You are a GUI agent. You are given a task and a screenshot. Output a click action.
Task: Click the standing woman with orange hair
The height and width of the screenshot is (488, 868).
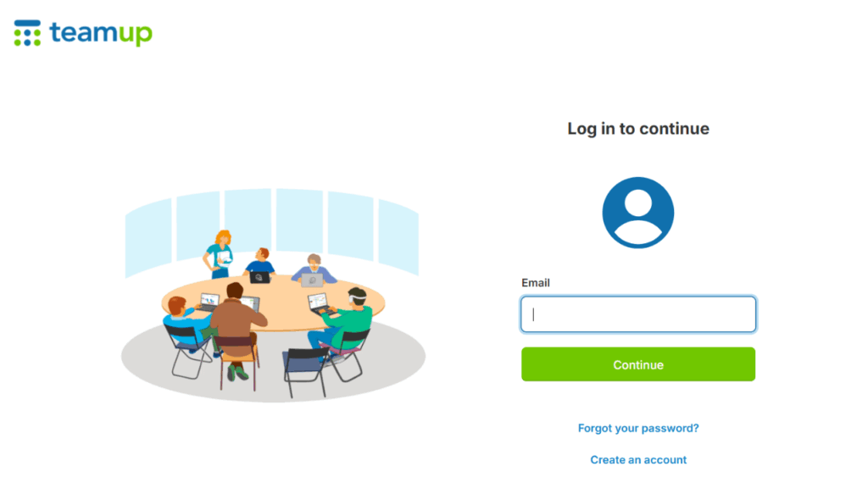coord(220,254)
